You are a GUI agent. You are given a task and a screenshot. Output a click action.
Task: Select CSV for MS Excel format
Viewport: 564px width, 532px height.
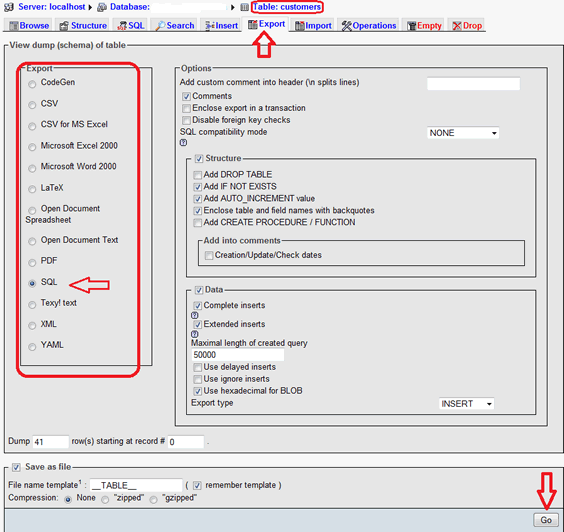point(32,126)
